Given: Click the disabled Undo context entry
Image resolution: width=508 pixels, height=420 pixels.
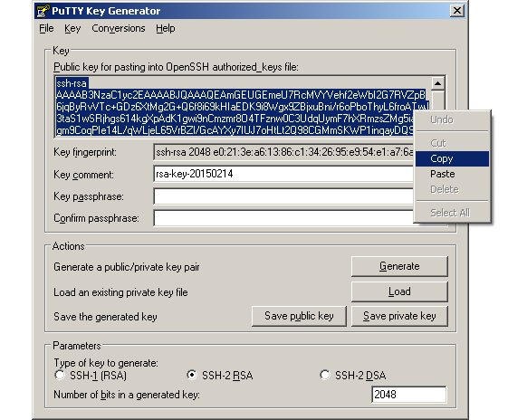Looking at the screenshot, I should click(x=452, y=119).
